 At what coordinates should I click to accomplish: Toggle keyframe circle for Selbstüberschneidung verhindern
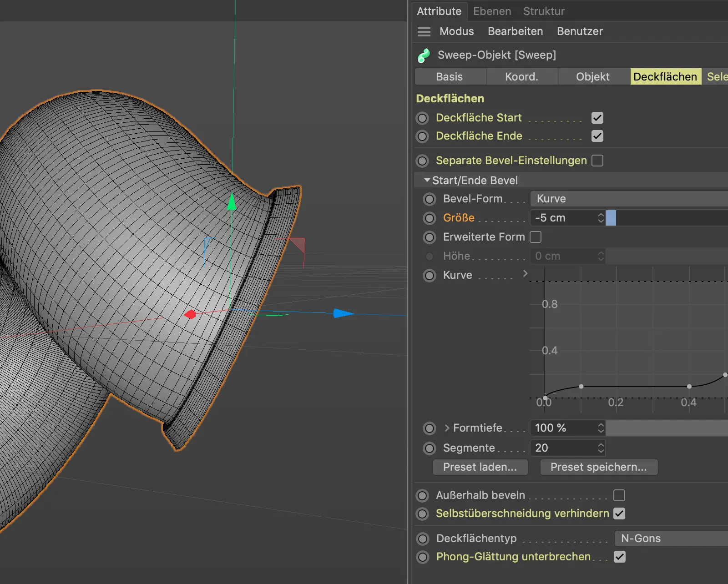(423, 514)
